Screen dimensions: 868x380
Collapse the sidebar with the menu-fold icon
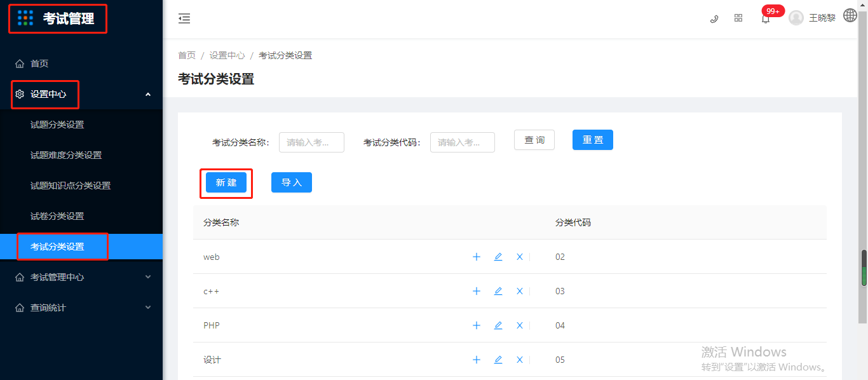(184, 18)
